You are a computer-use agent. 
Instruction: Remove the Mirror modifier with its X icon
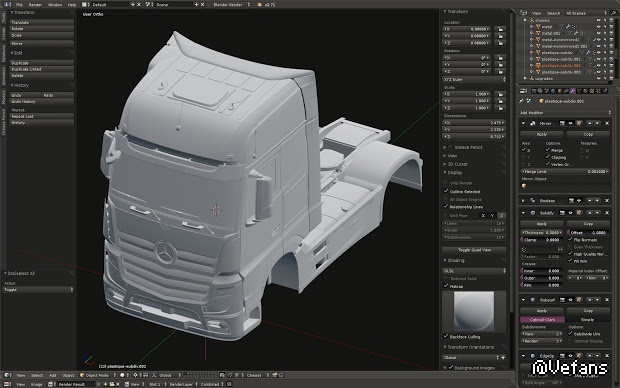tap(607, 123)
